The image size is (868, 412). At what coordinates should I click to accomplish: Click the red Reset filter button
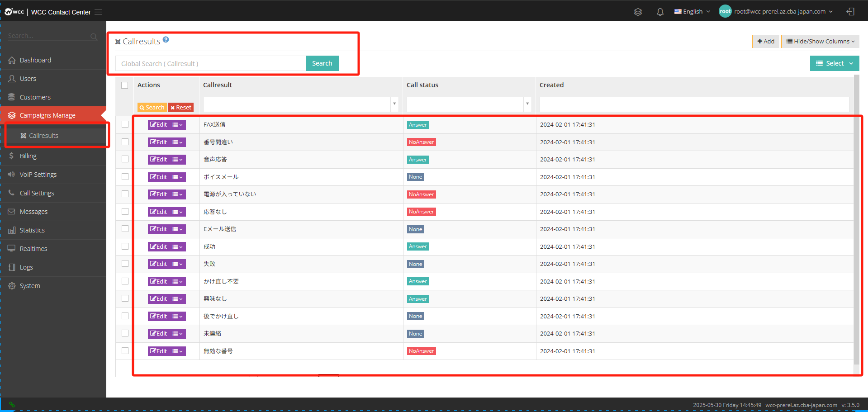[x=181, y=108]
